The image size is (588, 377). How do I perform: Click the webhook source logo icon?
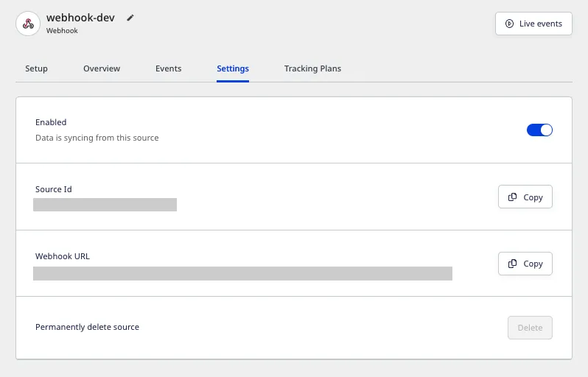click(28, 24)
